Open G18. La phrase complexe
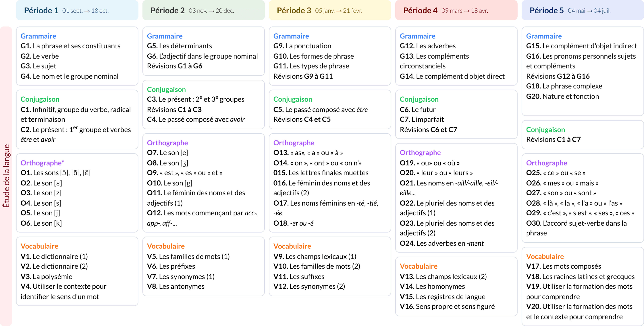Screen dimensions: 644x326 pyautogui.click(x=564, y=86)
